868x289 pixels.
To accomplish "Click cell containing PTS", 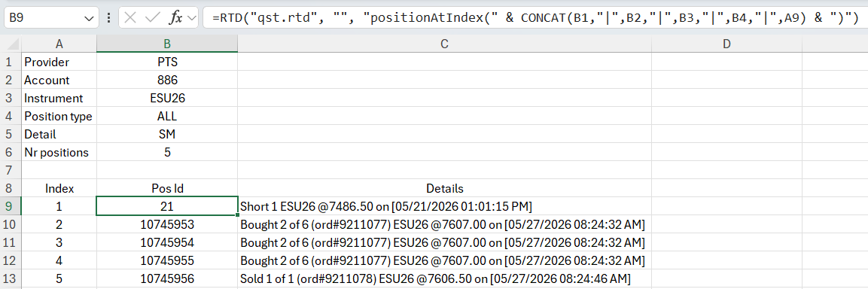I will 167,62.
